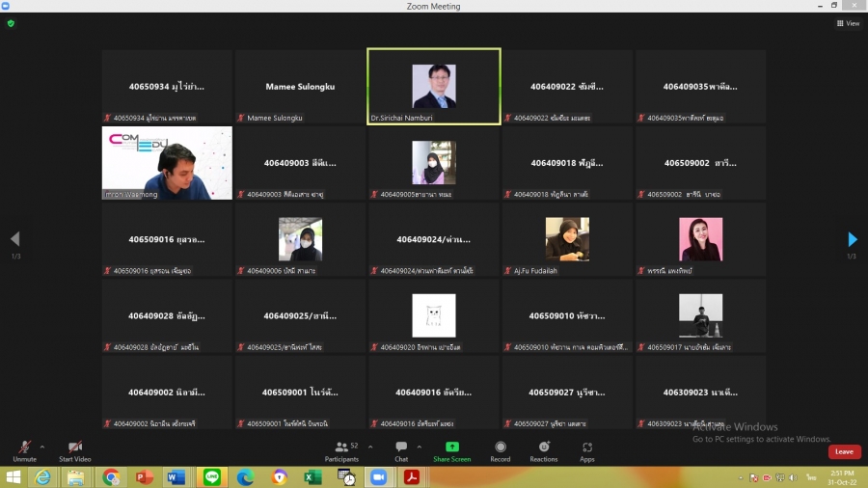Open LINE app from the taskbar
Screen dimensions: 868x488
(212, 477)
